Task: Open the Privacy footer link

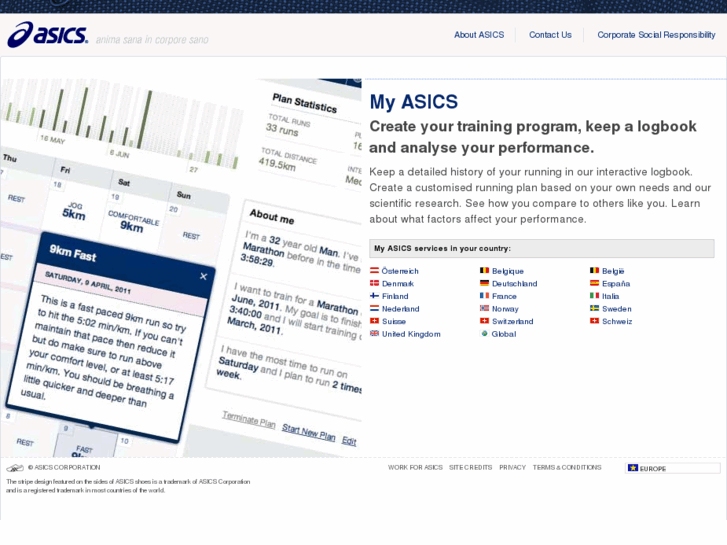Action: (512, 468)
